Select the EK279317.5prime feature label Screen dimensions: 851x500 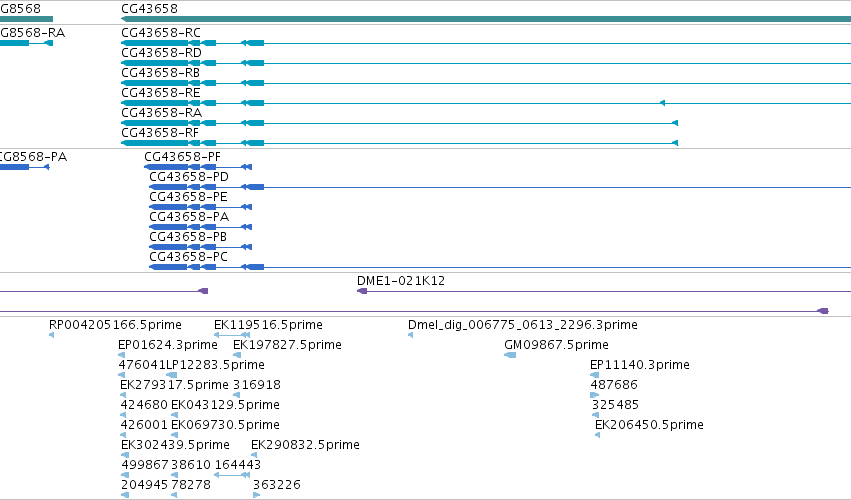click(174, 385)
